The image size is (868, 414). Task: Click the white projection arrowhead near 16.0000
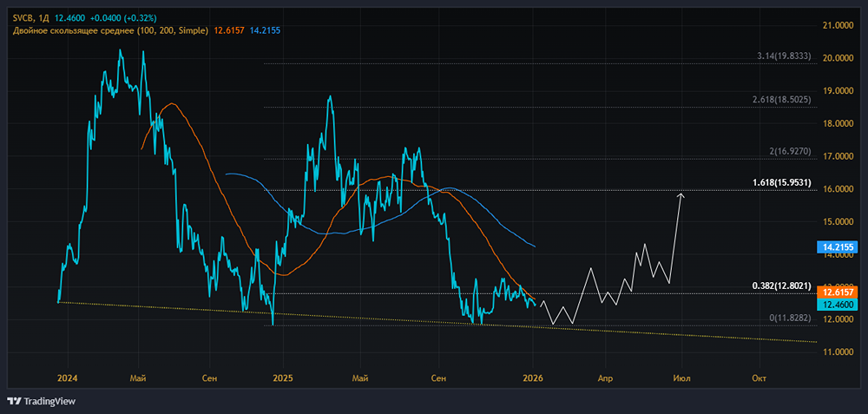(x=682, y=194)
